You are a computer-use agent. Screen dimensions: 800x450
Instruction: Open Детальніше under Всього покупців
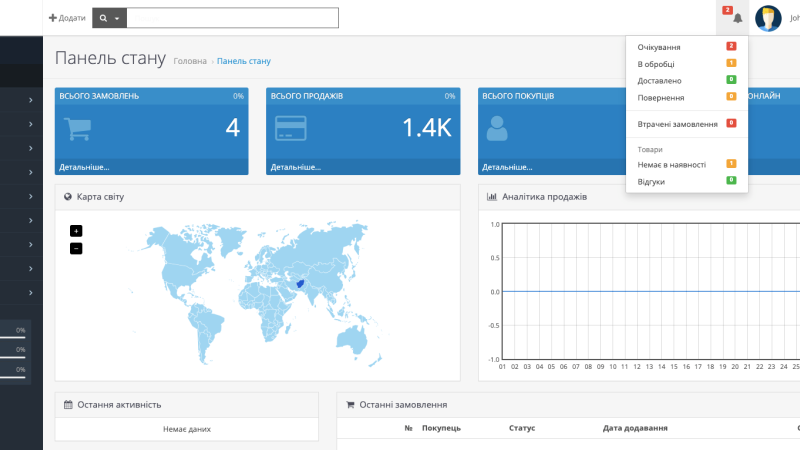[x=507, y=167]
